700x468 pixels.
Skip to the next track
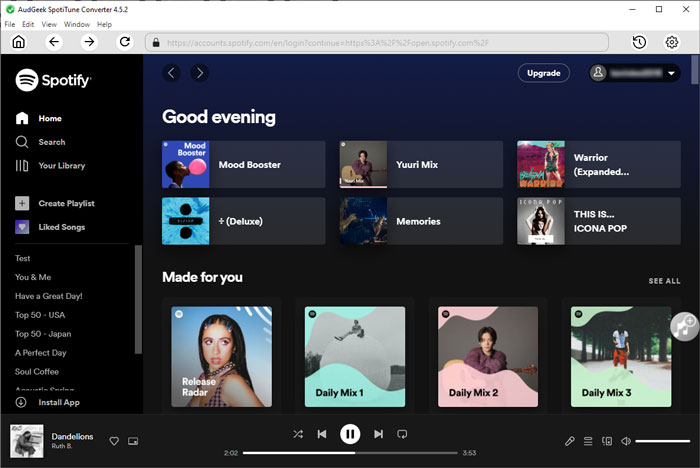379,434
